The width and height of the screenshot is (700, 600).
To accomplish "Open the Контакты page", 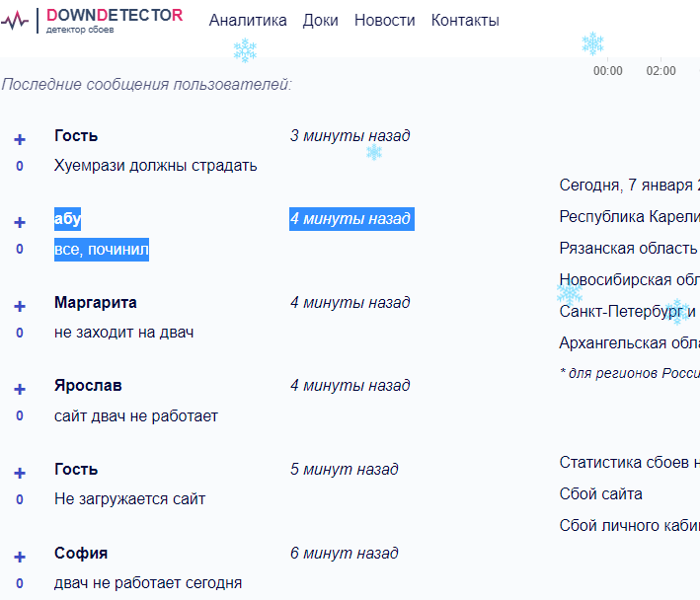I will pos(465,21).
